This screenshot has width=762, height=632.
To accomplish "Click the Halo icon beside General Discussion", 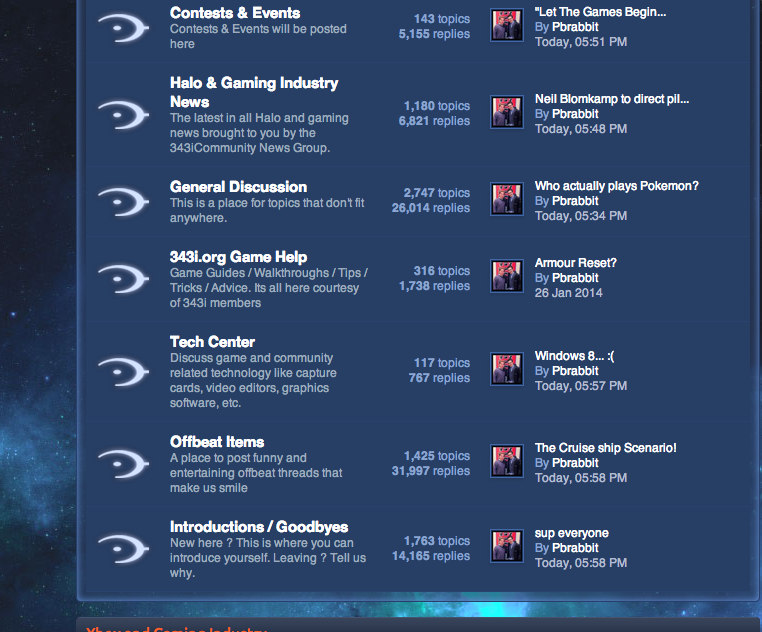I will pos(123,201).
